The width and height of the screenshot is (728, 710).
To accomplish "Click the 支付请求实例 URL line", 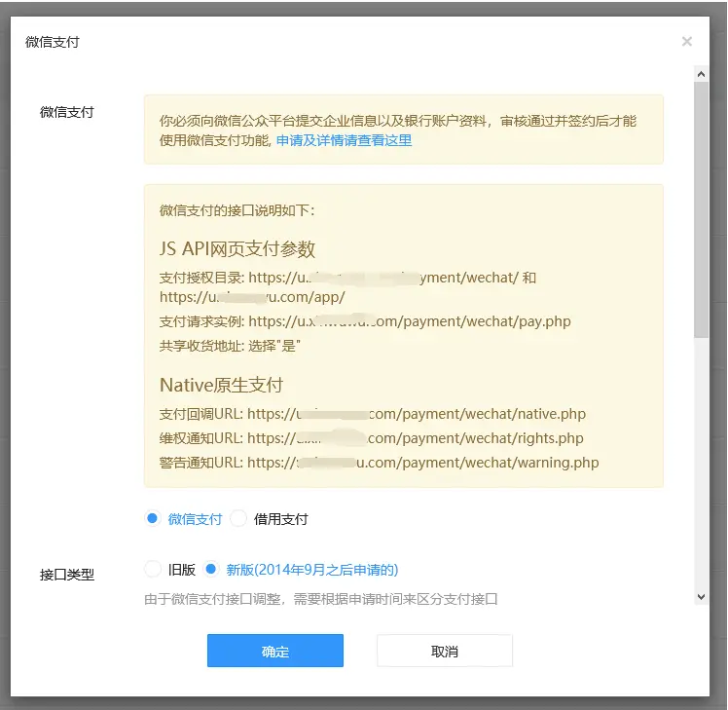I will coord(365,321).
